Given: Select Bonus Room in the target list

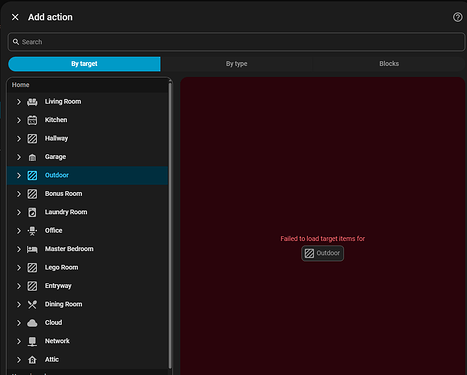Looking at the screenshot, I should pyautogui.click(x=63, y=194).
